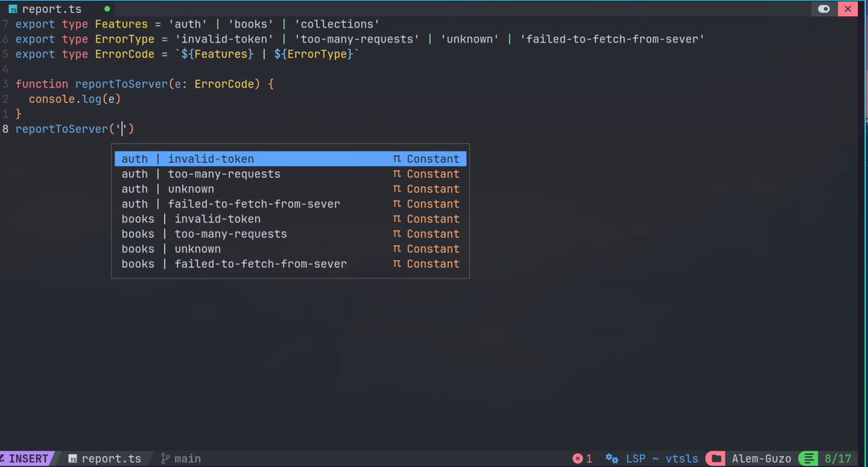Viewport: 868px width, 467px height.
Task: Click console.log inside the function body
Action: pyautogui.click(x=66, y=99)
